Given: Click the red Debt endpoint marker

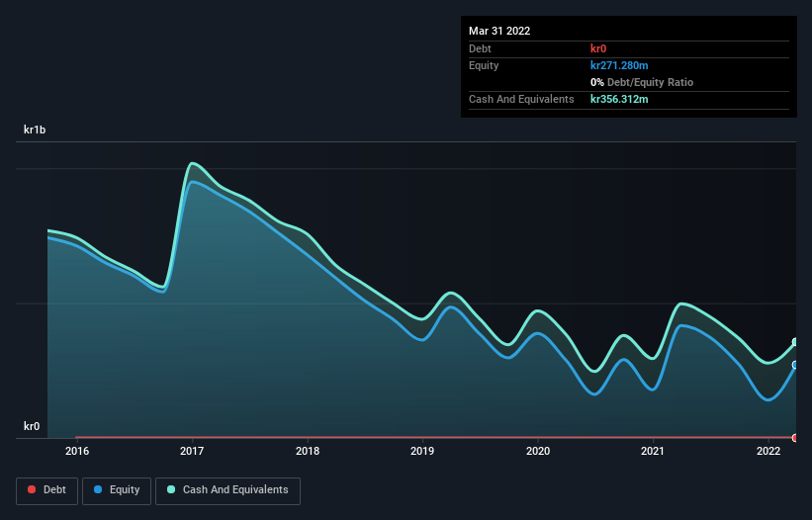Looking at the screenshot, I should [x=795, y=438].
